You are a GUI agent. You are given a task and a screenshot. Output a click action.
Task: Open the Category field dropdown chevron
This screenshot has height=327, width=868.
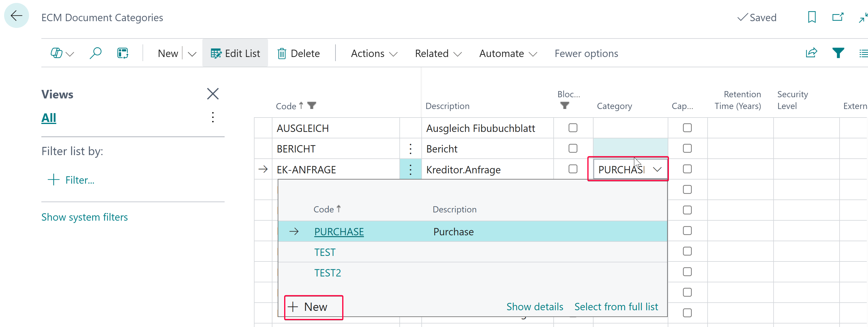[x=657, y=170]
